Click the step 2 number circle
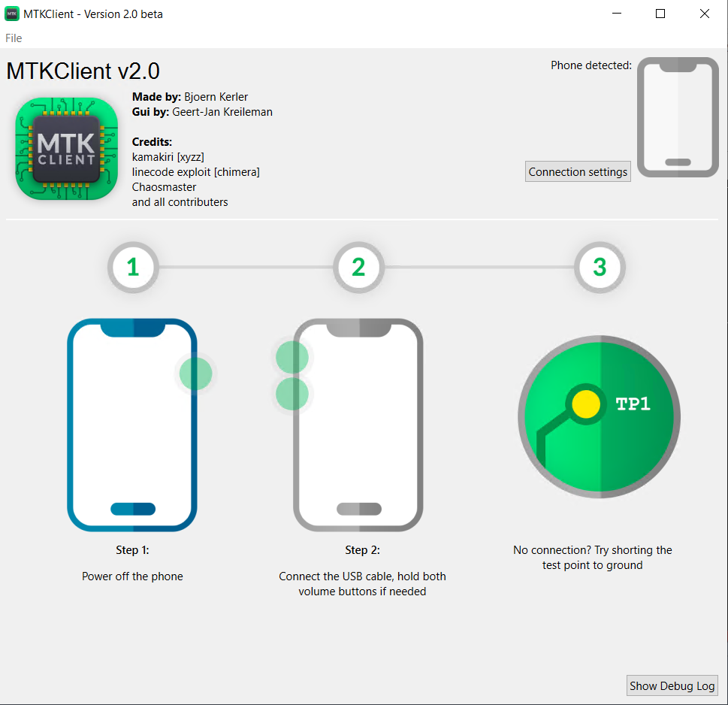 tap(358, 267)
